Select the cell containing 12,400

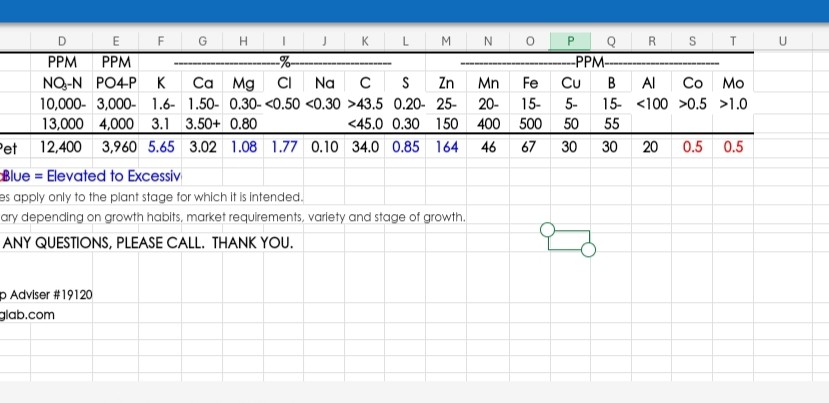pyautogui.click(x=61, y=147)
